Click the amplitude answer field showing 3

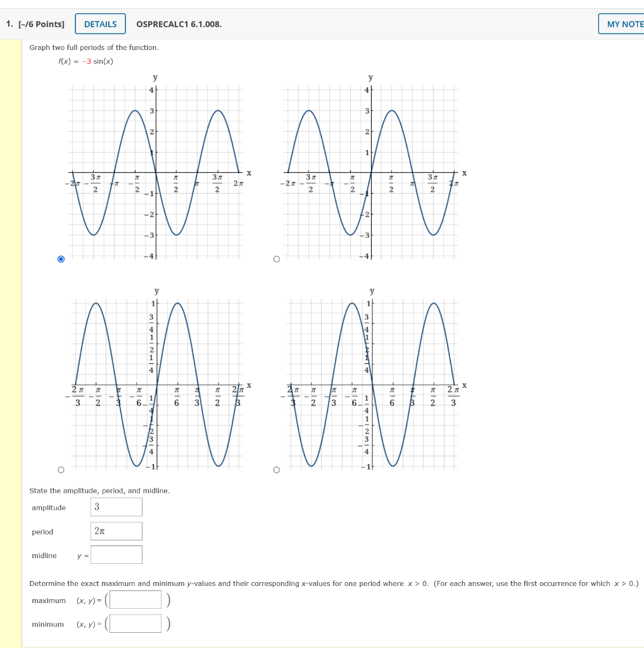tap(116, 506)
